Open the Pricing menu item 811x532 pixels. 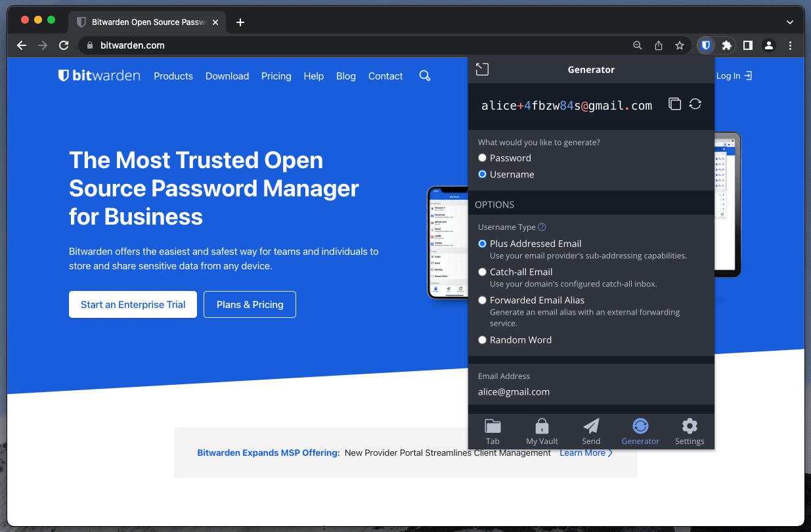pyautogui.click(x=276, y=76)
